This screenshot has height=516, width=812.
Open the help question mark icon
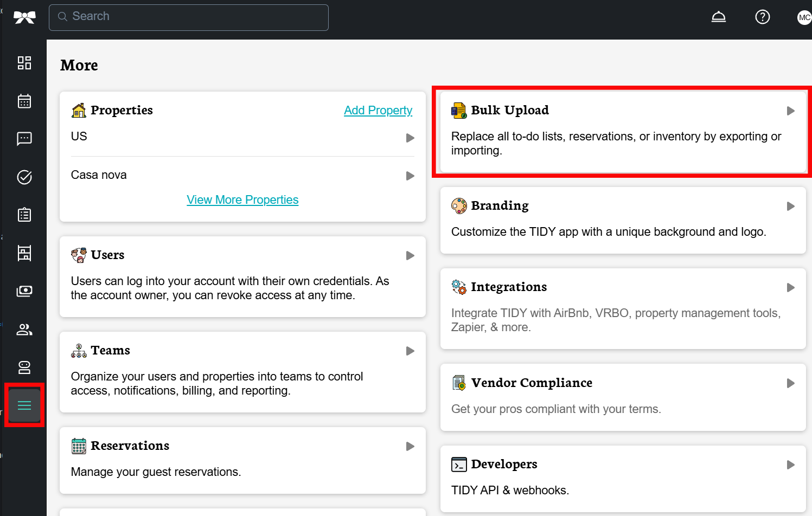pyautogui.click(x=763, y=17)
